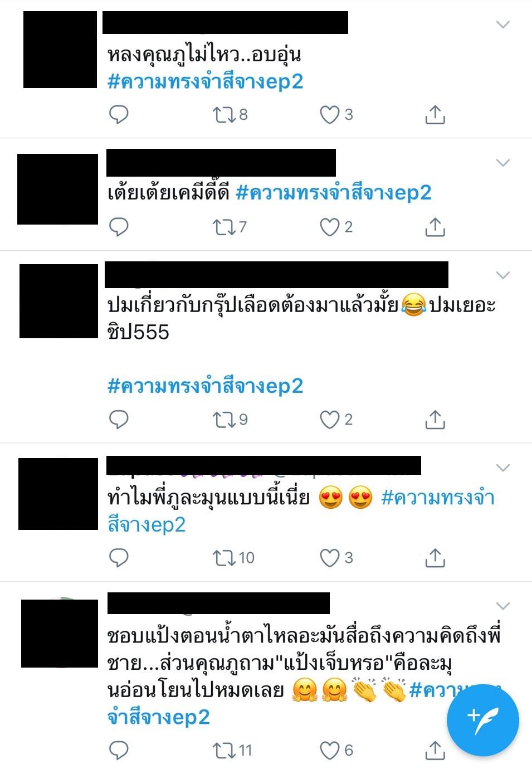Compose a new tweet with the floating button
This screenshot has width=532, height=769.
coord(483,720)
